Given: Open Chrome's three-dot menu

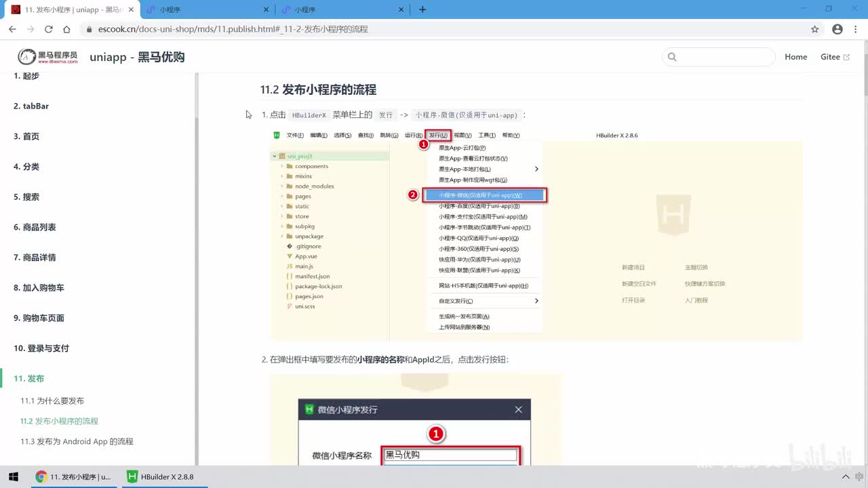Looking at the screenshot, I should (856, 29).
